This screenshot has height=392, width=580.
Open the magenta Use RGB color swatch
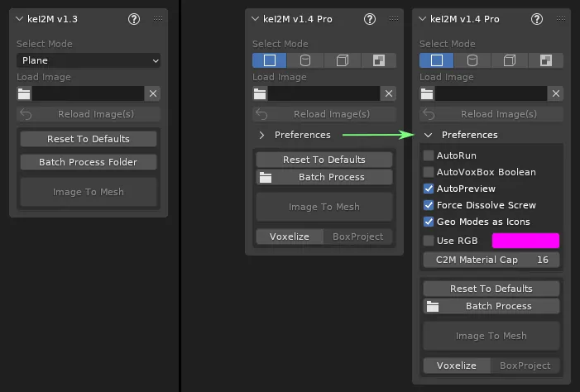click(x=525, y=241)
